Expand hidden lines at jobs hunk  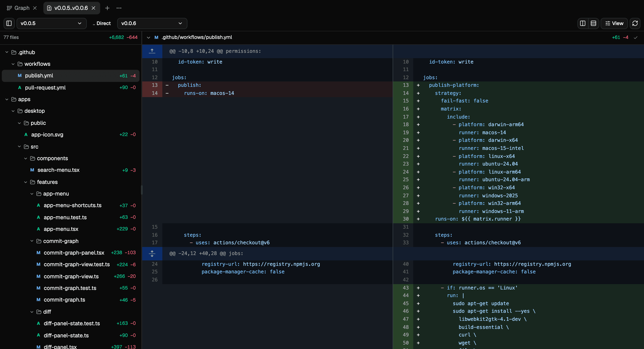[152, 253]
